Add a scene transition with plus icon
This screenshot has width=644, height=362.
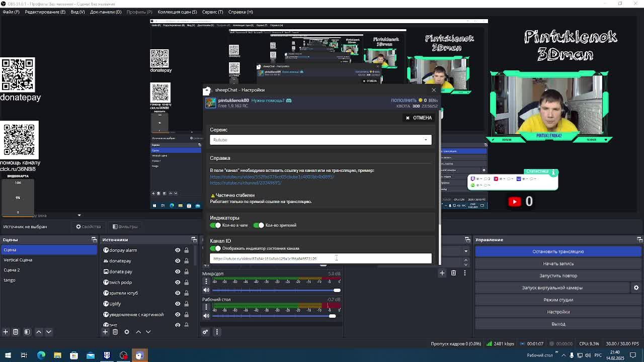pos(442,273)
